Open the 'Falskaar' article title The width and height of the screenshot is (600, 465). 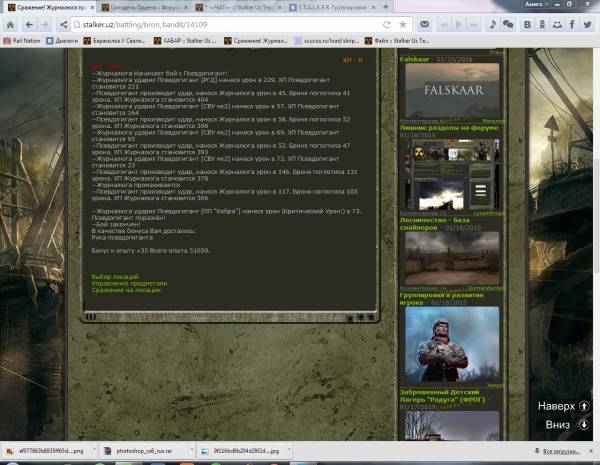point(415,59)
